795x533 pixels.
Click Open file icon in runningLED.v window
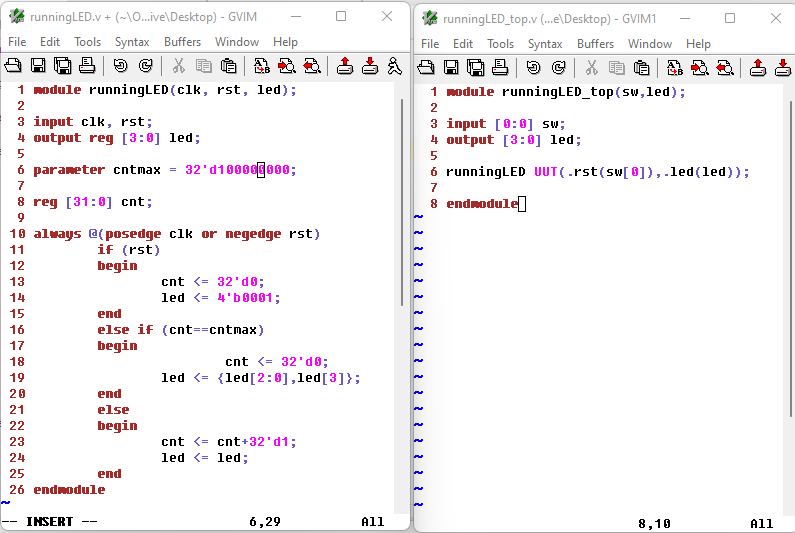[14, 66]
